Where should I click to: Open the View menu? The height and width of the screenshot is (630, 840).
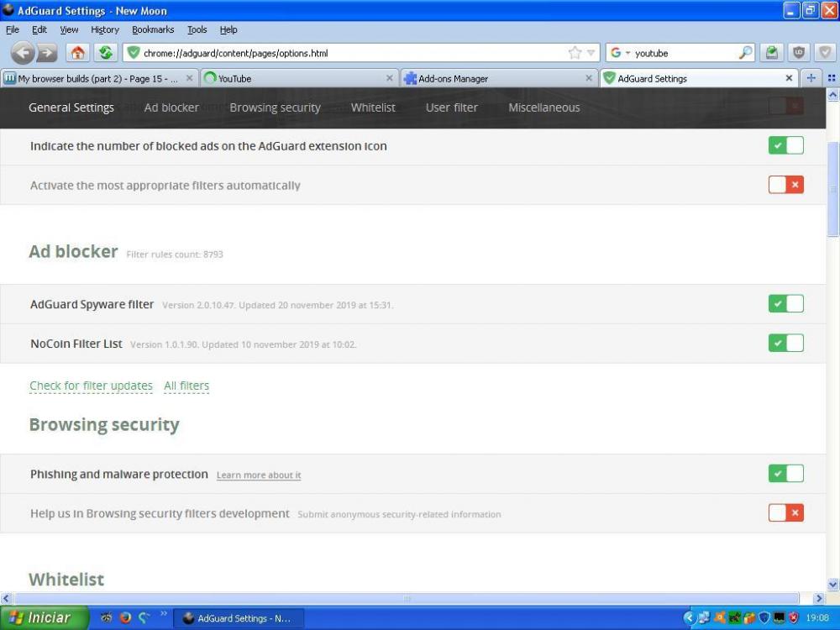(69, 29)
